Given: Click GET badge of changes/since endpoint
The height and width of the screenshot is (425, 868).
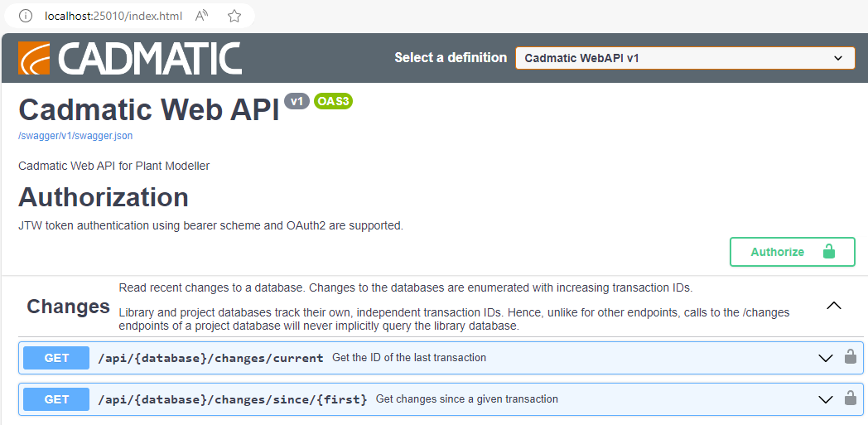Looking at the screenshot, I should pos(56,399).
